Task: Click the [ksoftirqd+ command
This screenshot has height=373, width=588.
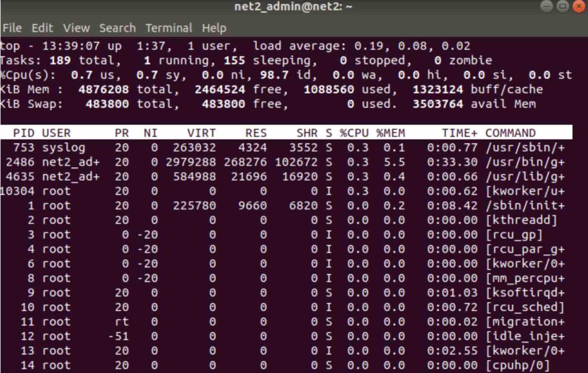Action: pos(525,293)
